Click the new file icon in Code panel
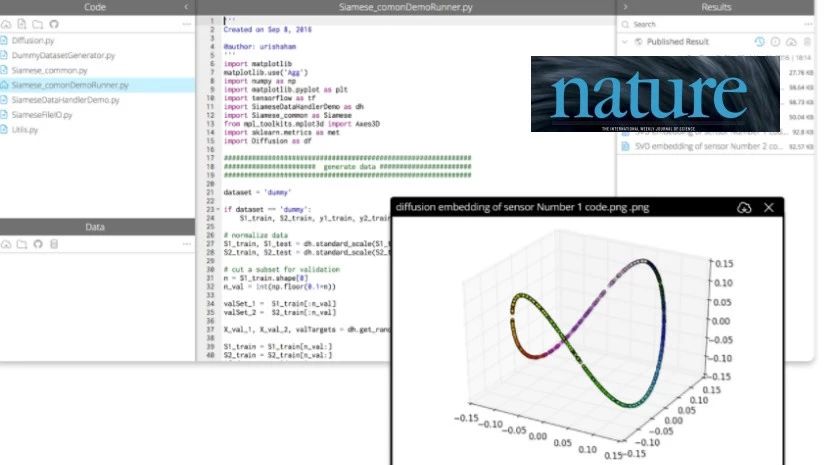This screenshot has width=828, height=465. click(x=21, y=23)
